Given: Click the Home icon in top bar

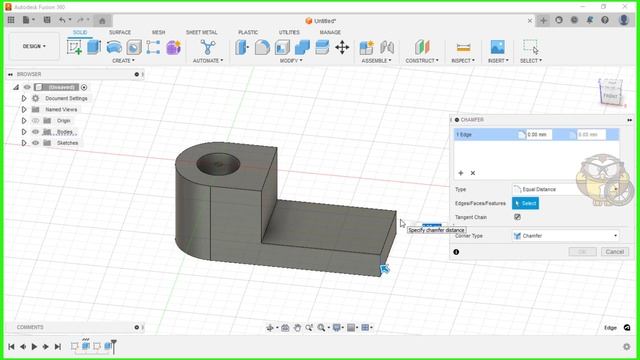Looking at the screenshot, I should tap(102, 20).
